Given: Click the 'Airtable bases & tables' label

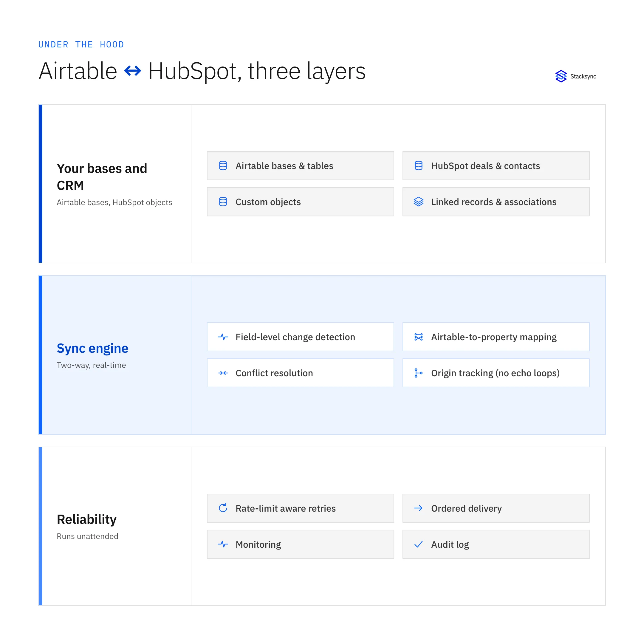Looking at the screenshot, I should (x=284, y=166).
